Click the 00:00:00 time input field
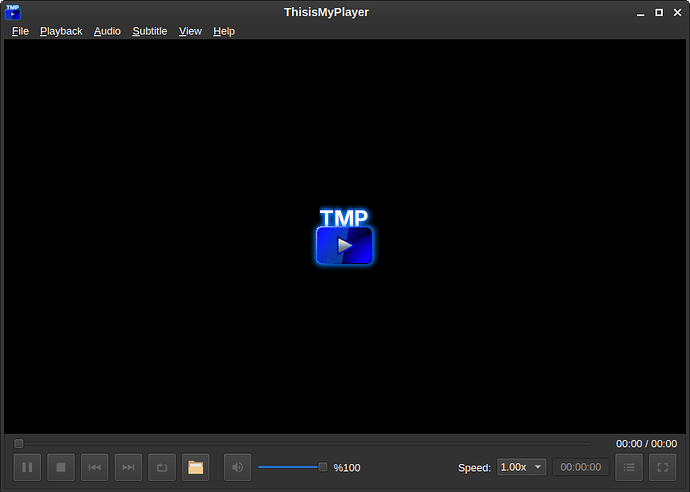 pyautogui.click(x=581, y=467)
